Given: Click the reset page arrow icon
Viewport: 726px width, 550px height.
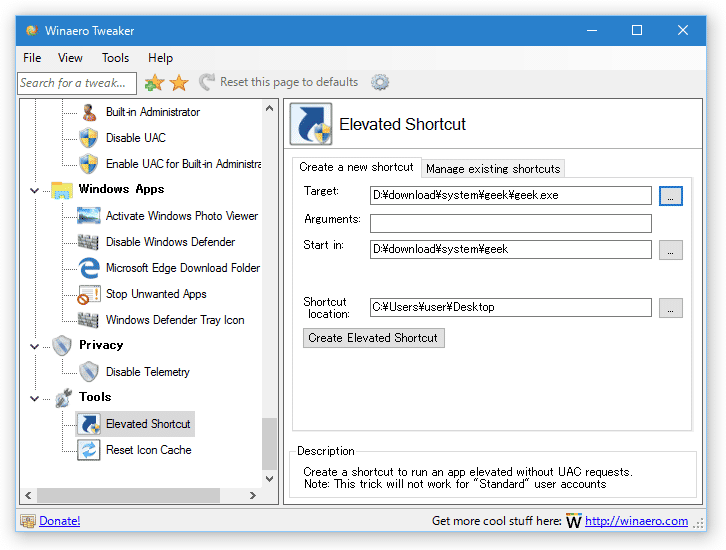Looking at the screenshot, I should coord(207,82).
